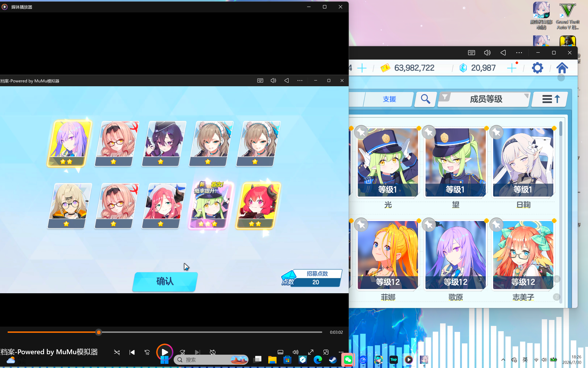Viewport: 588px width, 368px height.
Task: Go to game home via house icon
Action: click(562, 68)
